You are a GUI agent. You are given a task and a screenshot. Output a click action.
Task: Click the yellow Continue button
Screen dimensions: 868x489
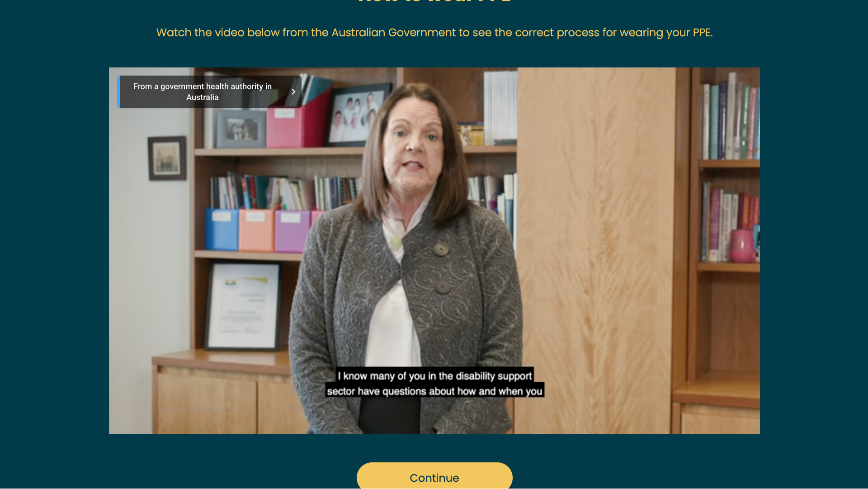point(434,476)
